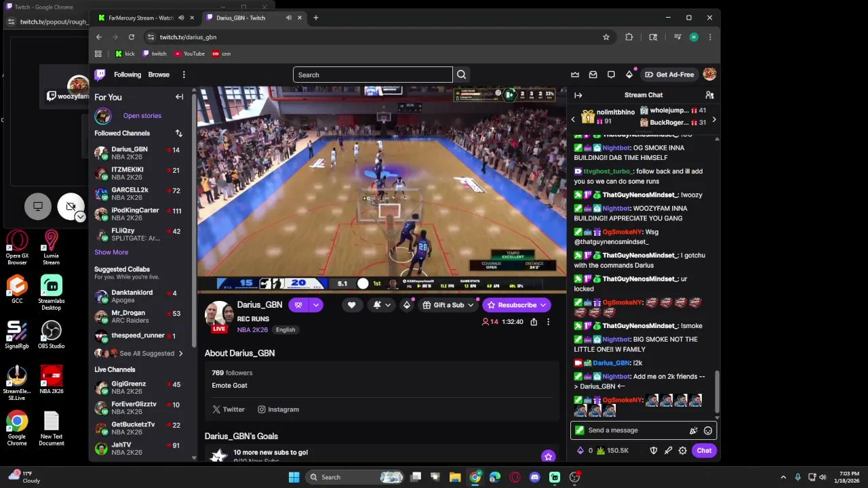The height and width of the screenshot is (488, 868).
Task: Open the Resubscribe dropdown
Action: point(543,305)
